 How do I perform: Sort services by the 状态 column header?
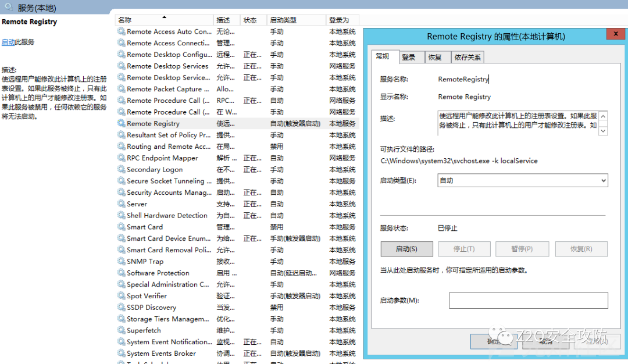click(253, 20)
